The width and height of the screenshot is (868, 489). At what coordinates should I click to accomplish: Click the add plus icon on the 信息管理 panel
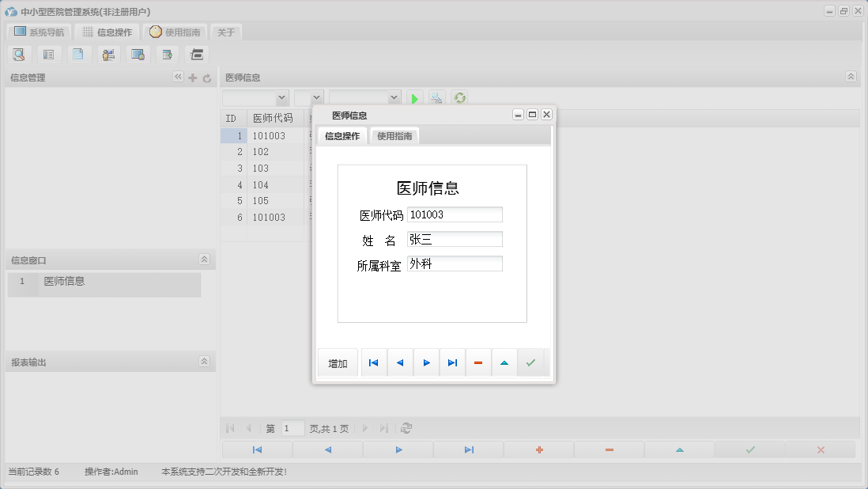(x=192, y=77)
